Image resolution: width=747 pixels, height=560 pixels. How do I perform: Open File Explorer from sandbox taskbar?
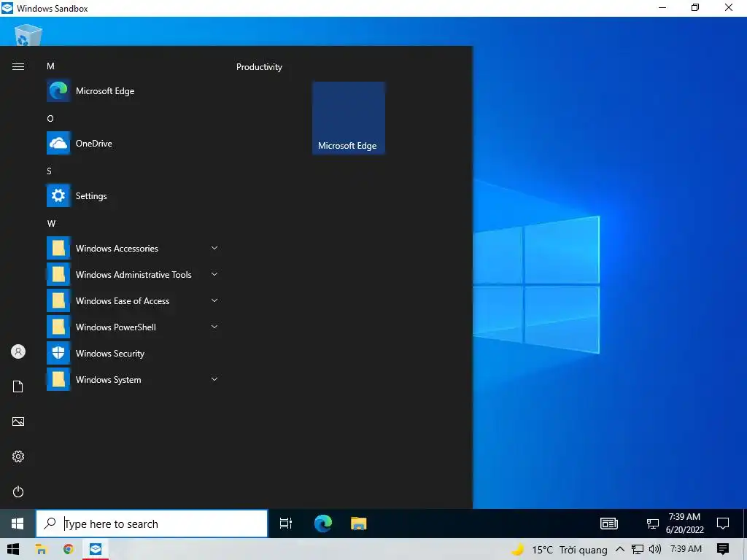point(358,524)
